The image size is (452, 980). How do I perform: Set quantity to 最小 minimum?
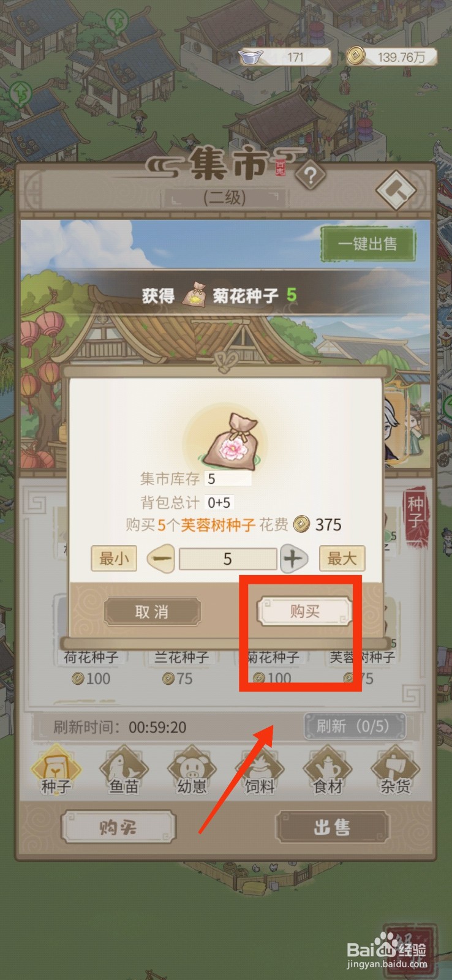114,559
